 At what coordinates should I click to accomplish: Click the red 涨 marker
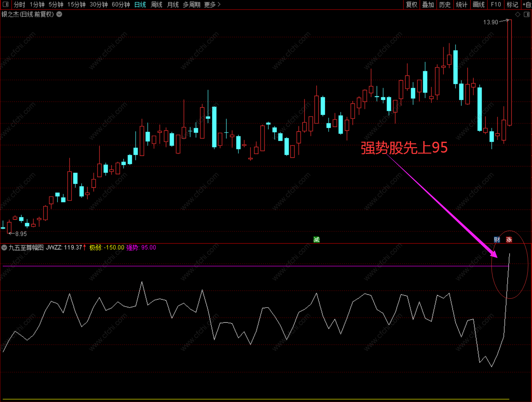[509, 239]
